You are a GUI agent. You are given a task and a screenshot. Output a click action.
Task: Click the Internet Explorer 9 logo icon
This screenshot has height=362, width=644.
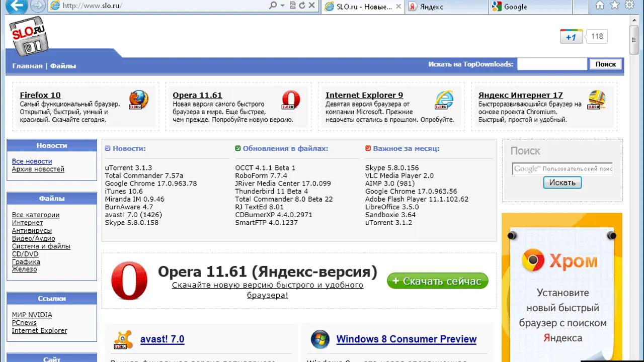[x=444, y=100]
